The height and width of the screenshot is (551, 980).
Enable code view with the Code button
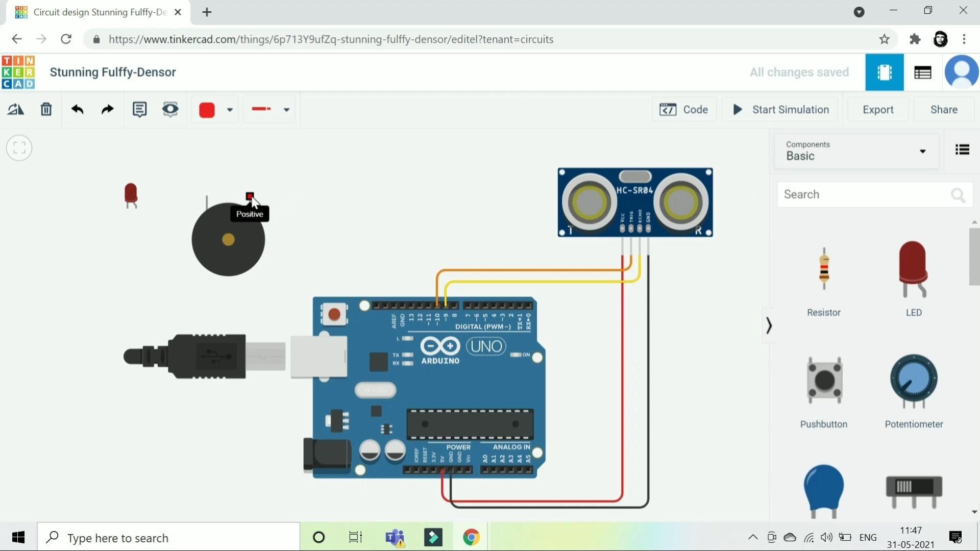click(684, 109)
